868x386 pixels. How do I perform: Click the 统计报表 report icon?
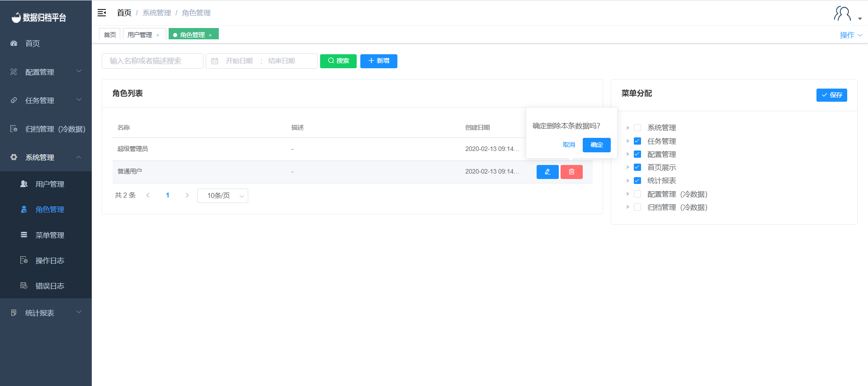click(14, 313)
